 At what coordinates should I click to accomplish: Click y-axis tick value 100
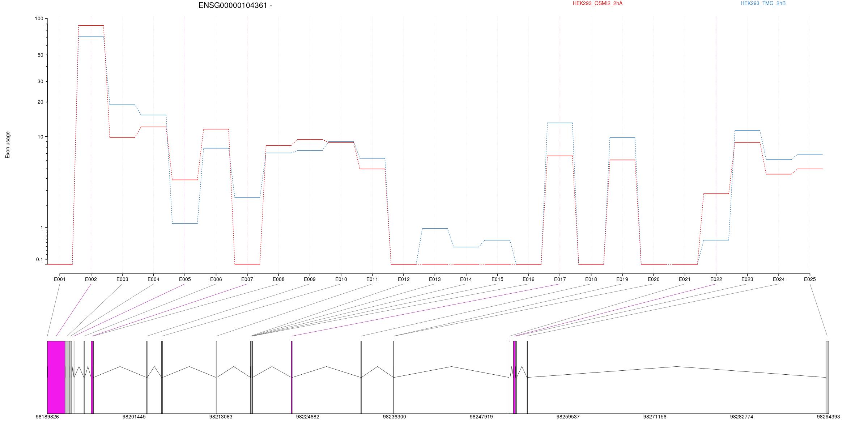pos(39,18)
